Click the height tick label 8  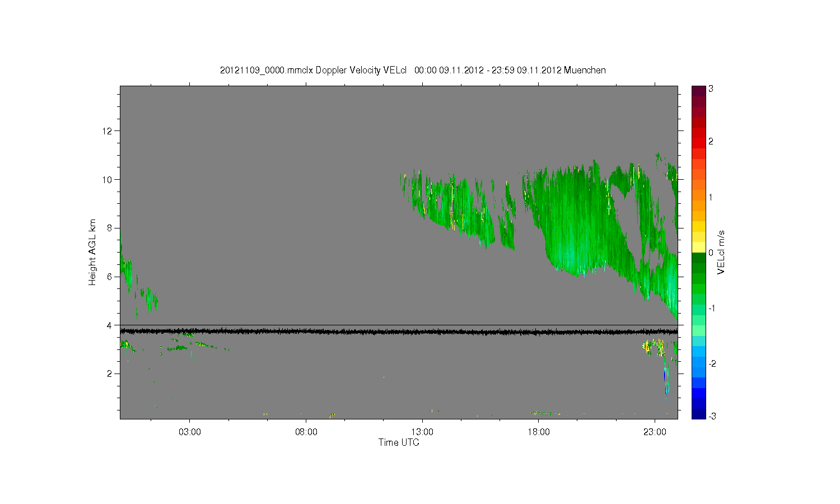point(110,228)
